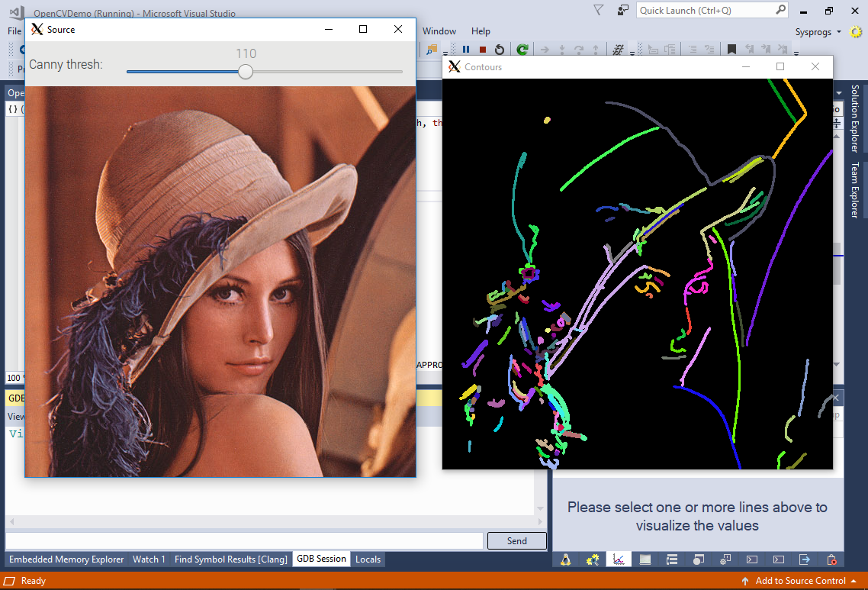The image size is (868, 590).
Task: Switch to the Find Symbol Results [Clang] tab
Action: 231,559
